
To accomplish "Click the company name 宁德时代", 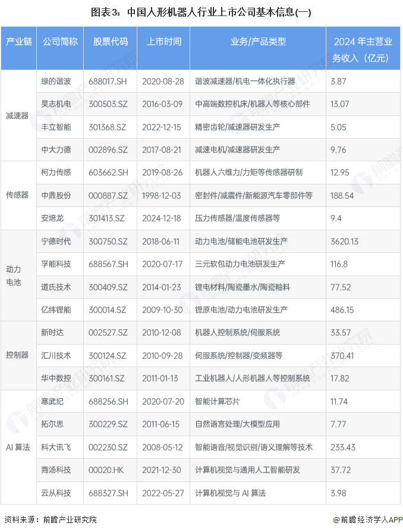I will click(56, 241).
